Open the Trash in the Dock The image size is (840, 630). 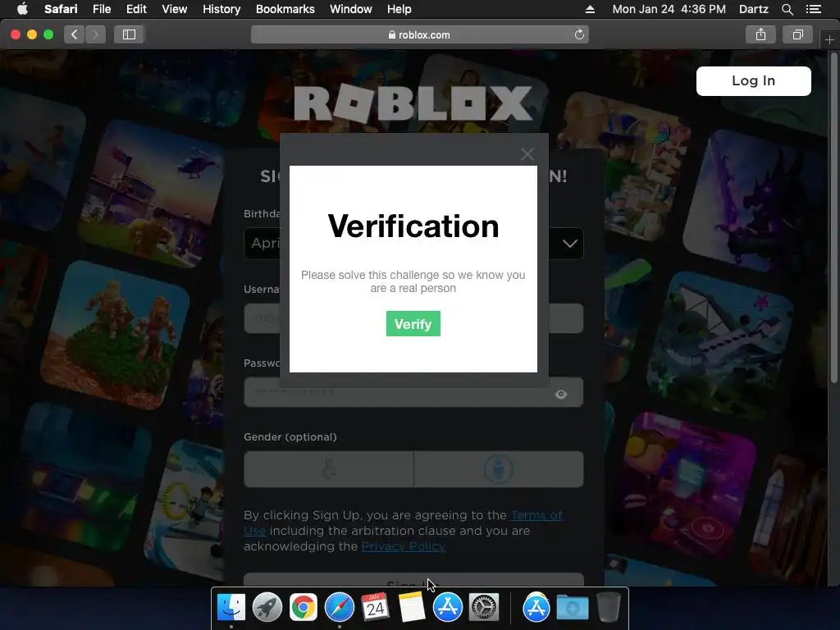point(608,608)
